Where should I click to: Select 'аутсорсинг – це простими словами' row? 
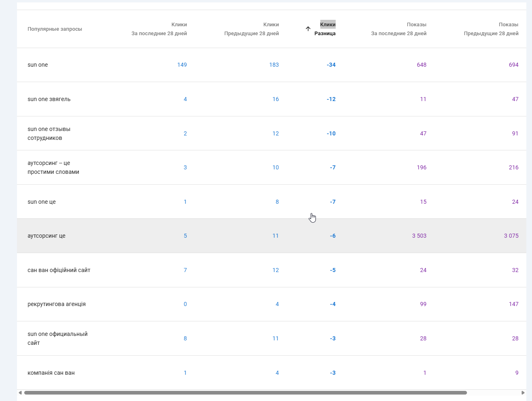(x=53, y=167)
